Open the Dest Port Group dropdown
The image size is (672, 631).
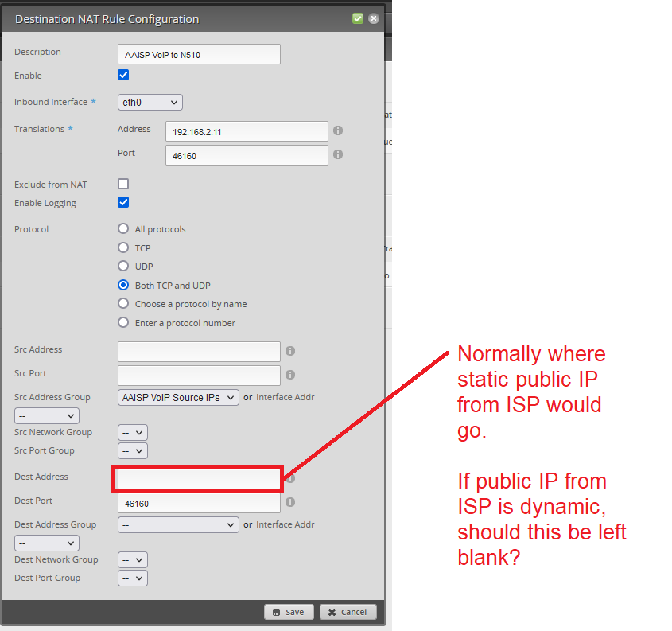(133, 578)
